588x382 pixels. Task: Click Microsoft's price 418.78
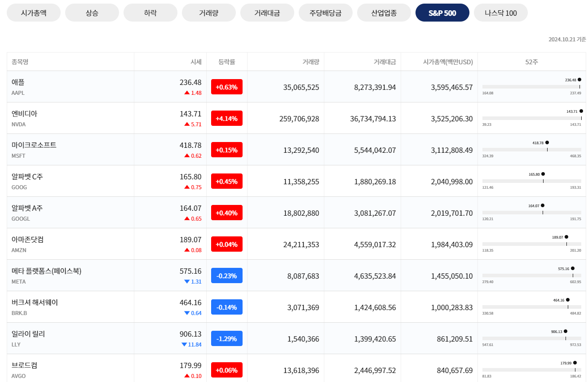tap(190, 145)
